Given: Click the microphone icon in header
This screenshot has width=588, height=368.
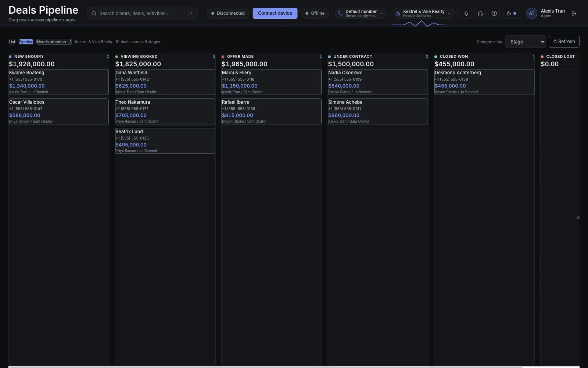Looking at the screenshot, I should pyautogui.click(x=466, y=13).
